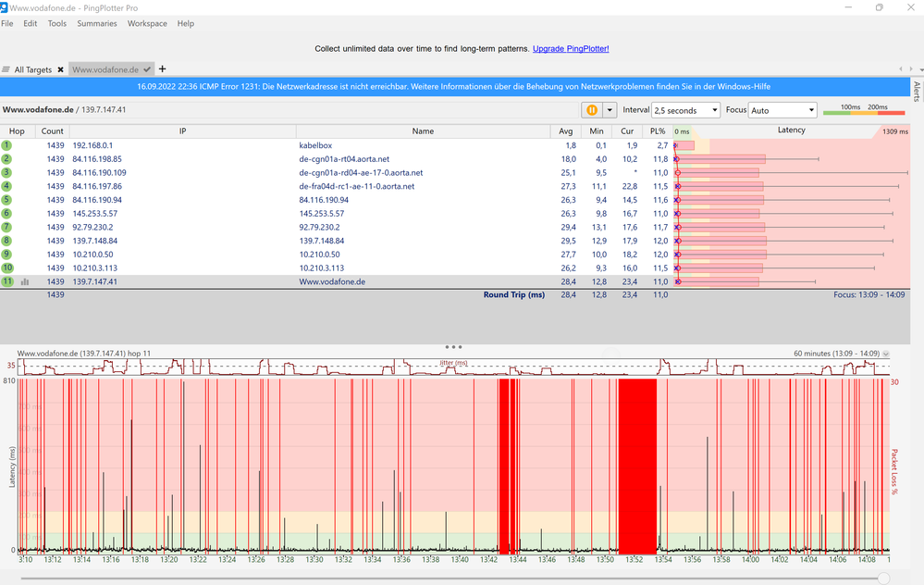The height and width of the screenshot is (585, 924).
Task: Open the Interval 2,5 seconds dropdown
Action: [x=685, y=110]
